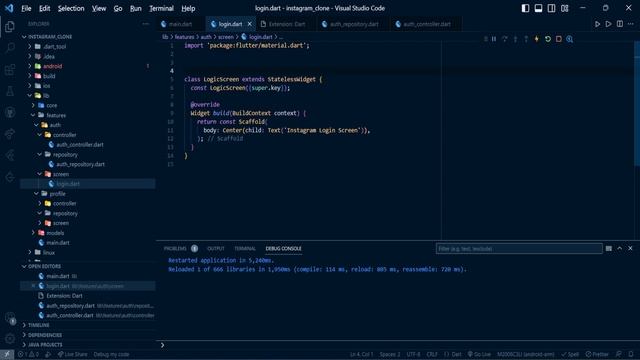The width and height of the screenshot is (640, 360).
Task: Step into in the debug toolbar
Action: click(x=516, y=39)
